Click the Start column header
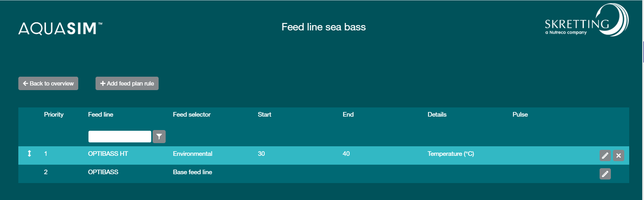This screenshot has width=644, height=200. (x=264, y=114)
